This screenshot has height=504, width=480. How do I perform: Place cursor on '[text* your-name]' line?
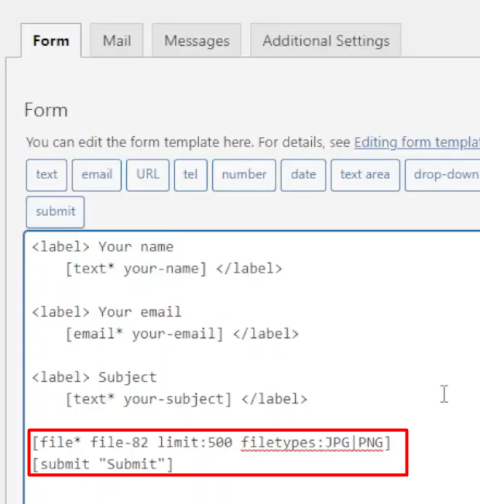pyautogui.click(x=174, y=269)
